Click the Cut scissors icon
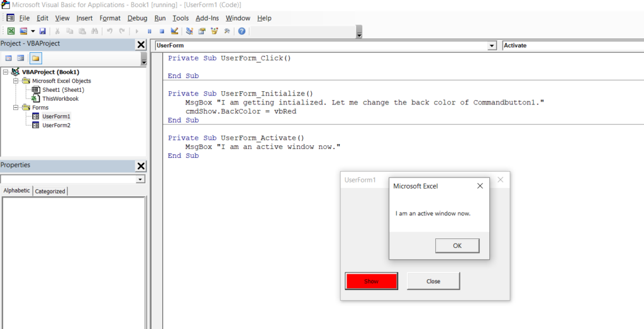The height and width of the screenshot is (329, 644). click(x=57, y=31)
